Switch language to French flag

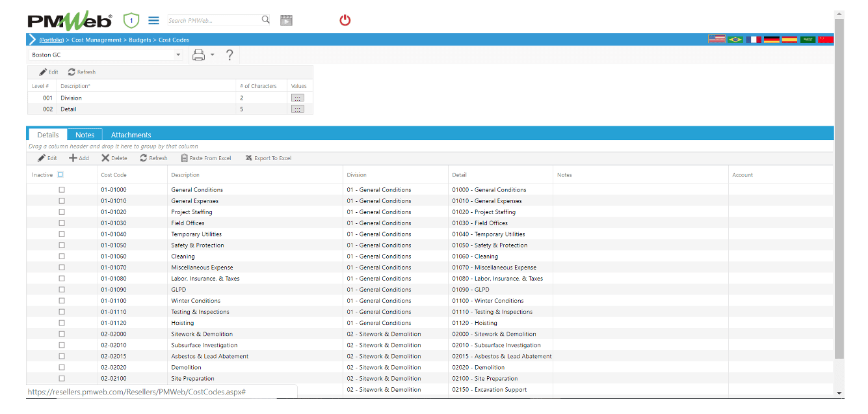click(x=754, y=40)
